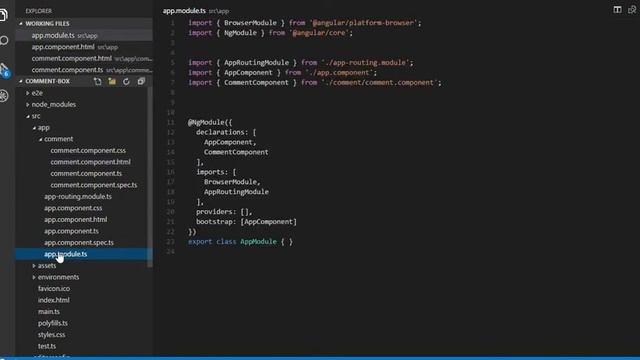The image size is (640, 360).
Task: Click CommentComponent in declarations array
Action: [x=236, y=152]
